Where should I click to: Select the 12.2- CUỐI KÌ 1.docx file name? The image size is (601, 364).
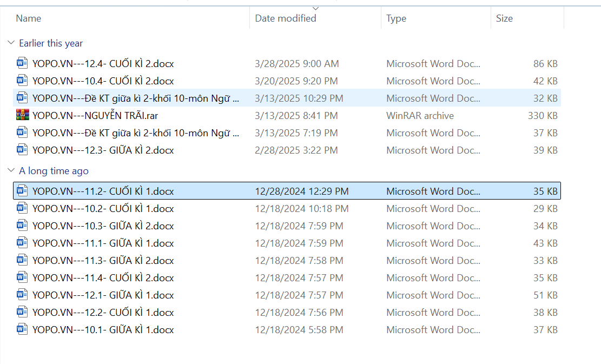point(103,312)
